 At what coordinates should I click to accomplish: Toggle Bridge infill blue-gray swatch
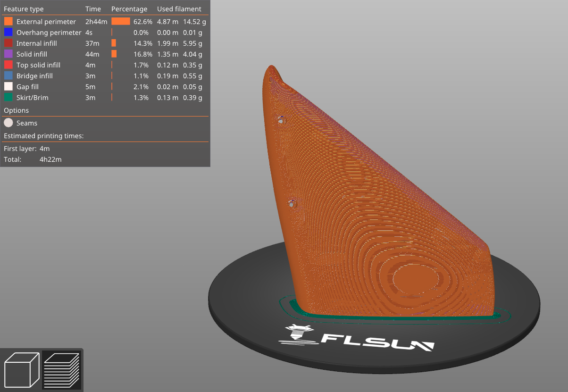(8, 76)
